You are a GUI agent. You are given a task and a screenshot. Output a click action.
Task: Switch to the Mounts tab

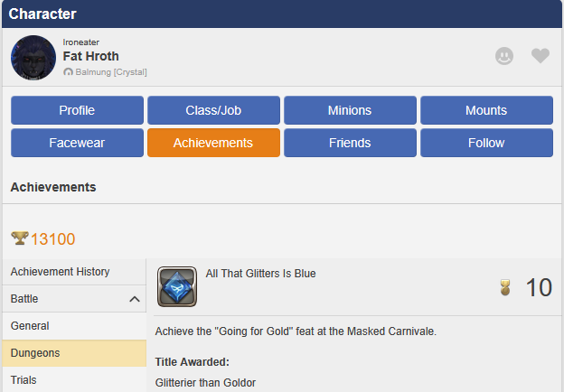486,110
